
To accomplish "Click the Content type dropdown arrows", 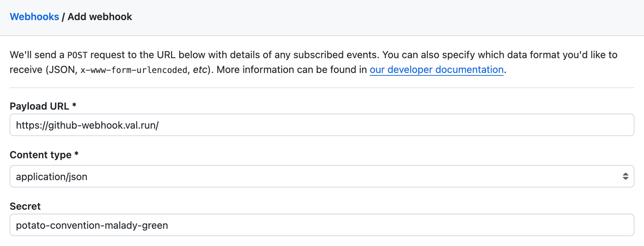I will click(625, 176).
